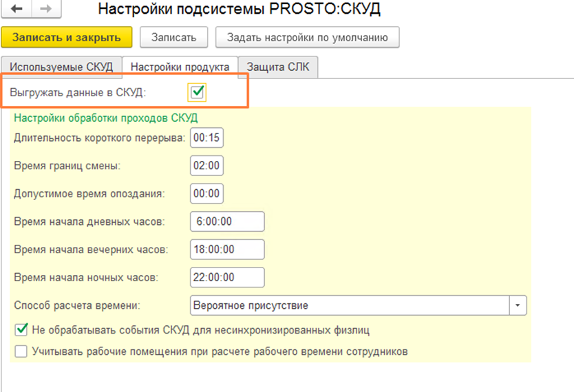Toggle the Выгружать данные в СКУД checkbox
This screenshot has width=574, height=392.
coord(197,92)
